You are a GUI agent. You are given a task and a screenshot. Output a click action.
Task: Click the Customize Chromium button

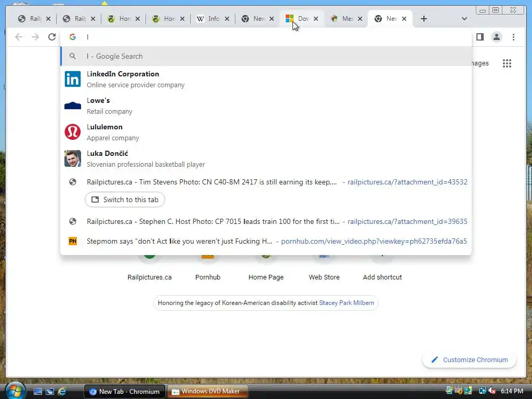[469, 360]
